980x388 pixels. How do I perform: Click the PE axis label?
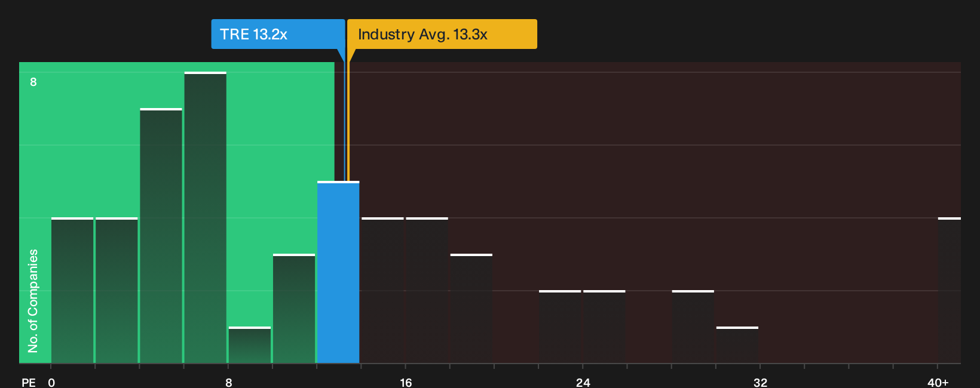point(29,382)
